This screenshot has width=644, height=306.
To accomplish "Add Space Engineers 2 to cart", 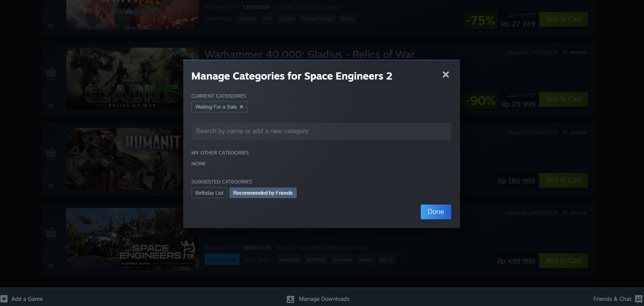I will point(563,261).
